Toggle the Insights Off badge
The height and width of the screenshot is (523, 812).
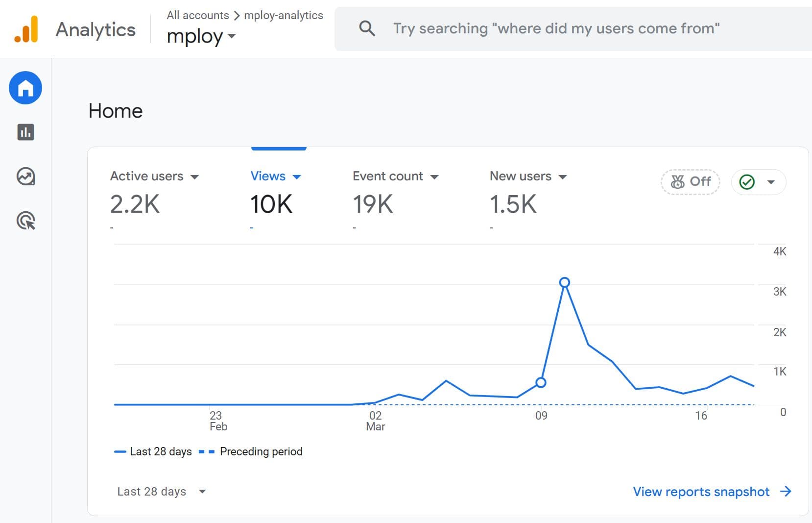[690, 181]
